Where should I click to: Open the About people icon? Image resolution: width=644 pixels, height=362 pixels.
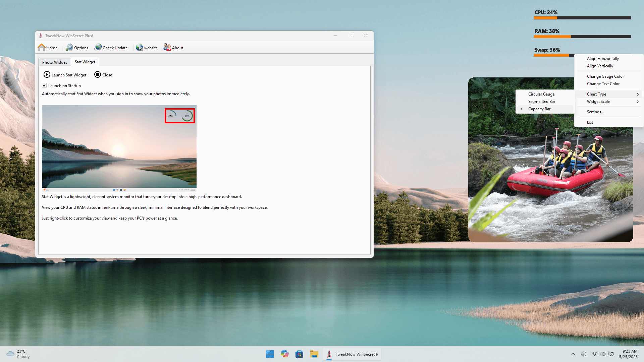167,48
